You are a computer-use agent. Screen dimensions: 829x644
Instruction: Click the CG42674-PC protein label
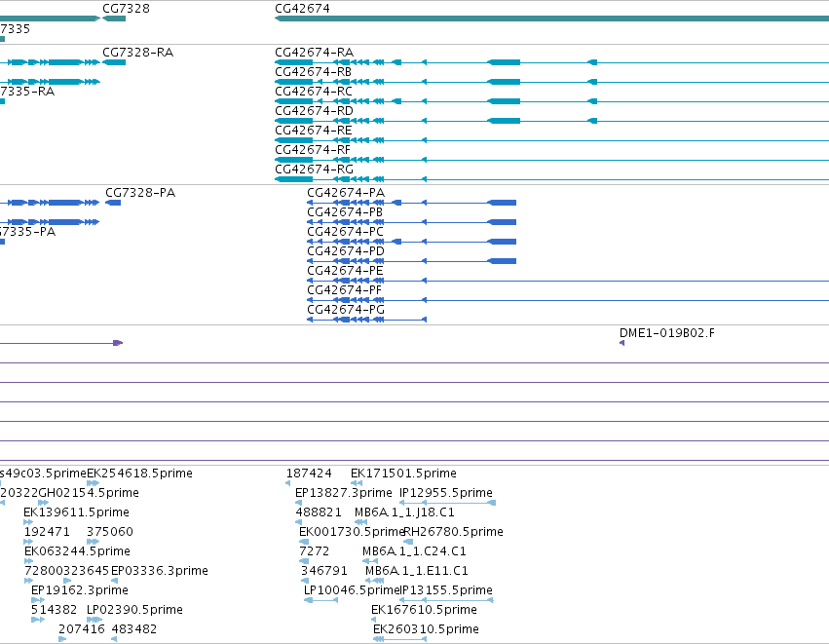click(345, 232)
